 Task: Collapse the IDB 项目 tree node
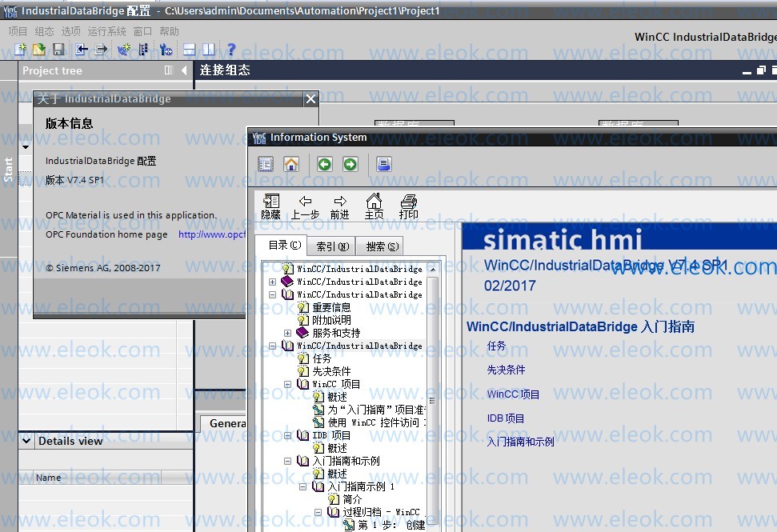pyautogui.click(x=287, y=435)
